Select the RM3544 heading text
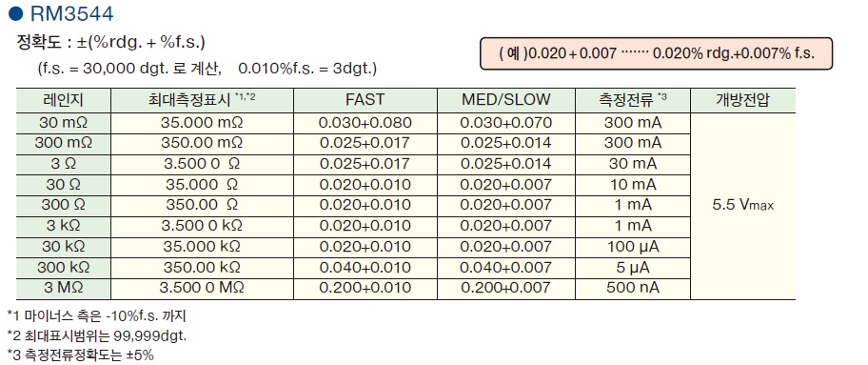868x365 pixels. tap(71, 14)
